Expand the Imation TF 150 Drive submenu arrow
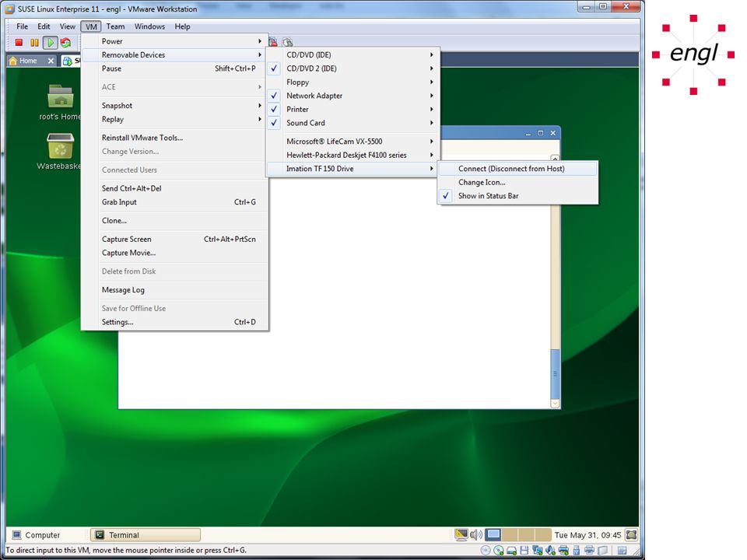Viewport: 747px width, 560px height. (432, 169)
